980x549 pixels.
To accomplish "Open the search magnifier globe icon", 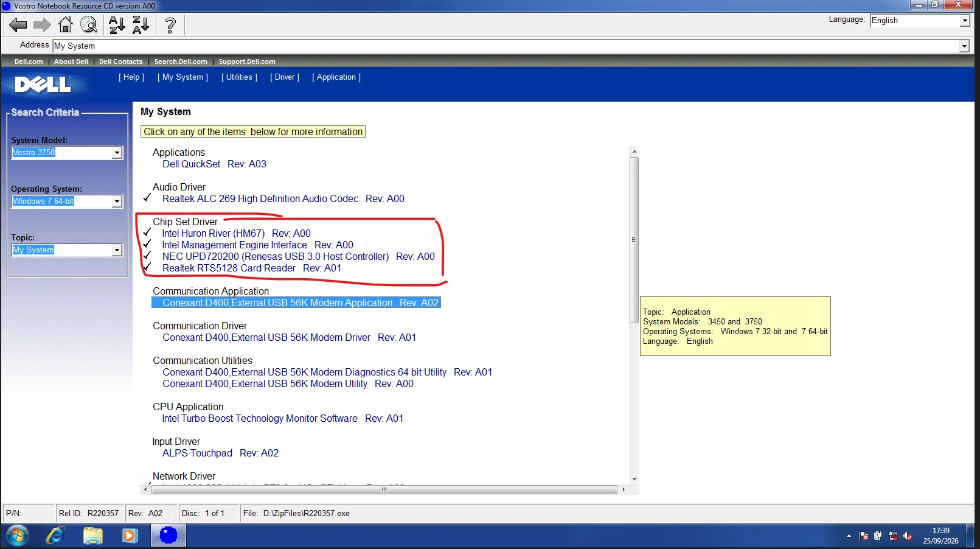I will 89,25.
